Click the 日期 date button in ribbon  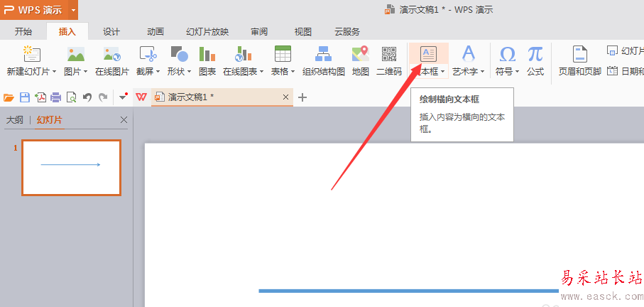click(x=626, y=72)
